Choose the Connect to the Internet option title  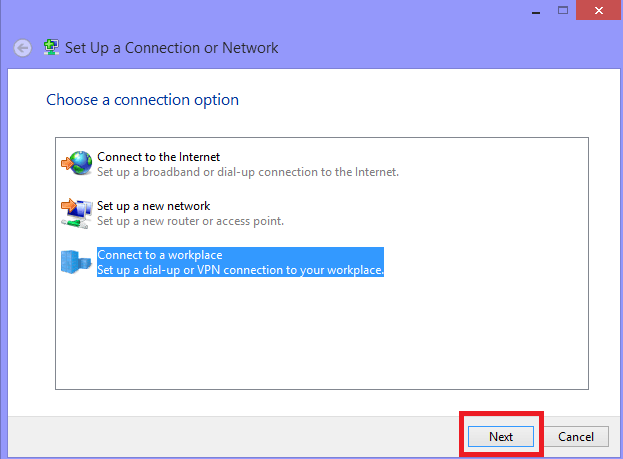pos(159,157)
